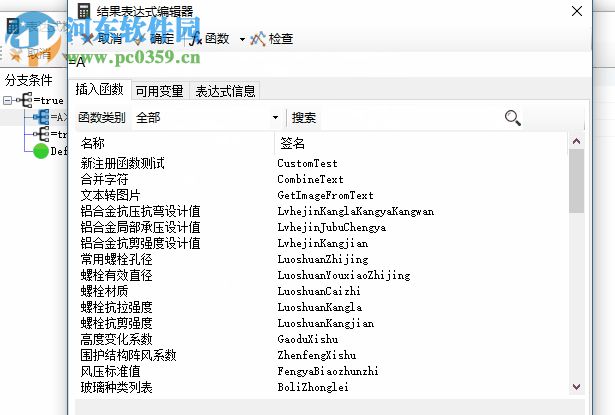Select the 铝合金抗压抗弯设计值 row
The width and height of the screenshot is (615, 415).
[322, 211]
